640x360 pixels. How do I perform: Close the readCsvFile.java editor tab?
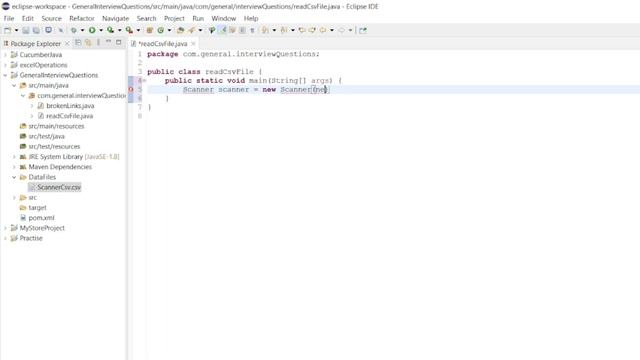pyautogui.click(x=193, y=44)
